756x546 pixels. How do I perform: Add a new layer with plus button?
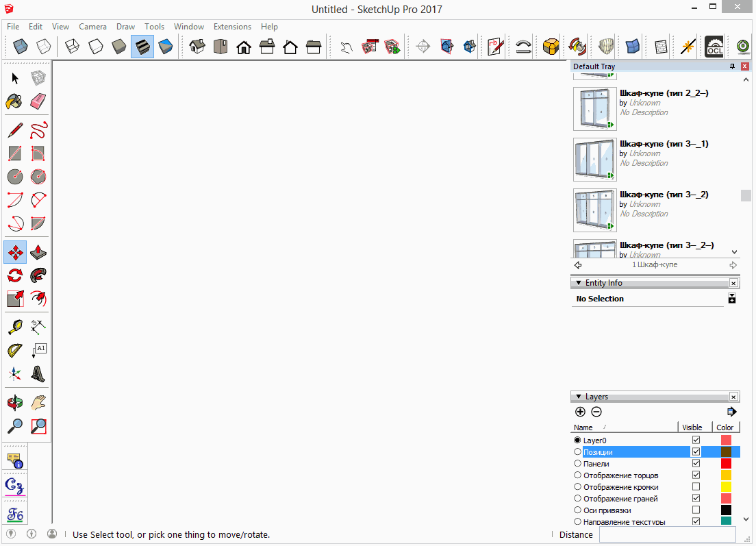point(580,412)
